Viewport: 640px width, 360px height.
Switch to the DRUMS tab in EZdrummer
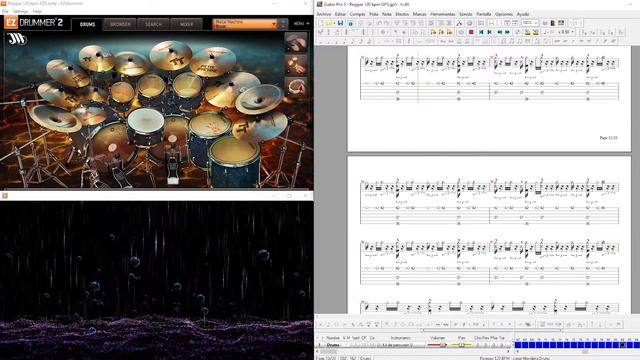coord(87,24)
